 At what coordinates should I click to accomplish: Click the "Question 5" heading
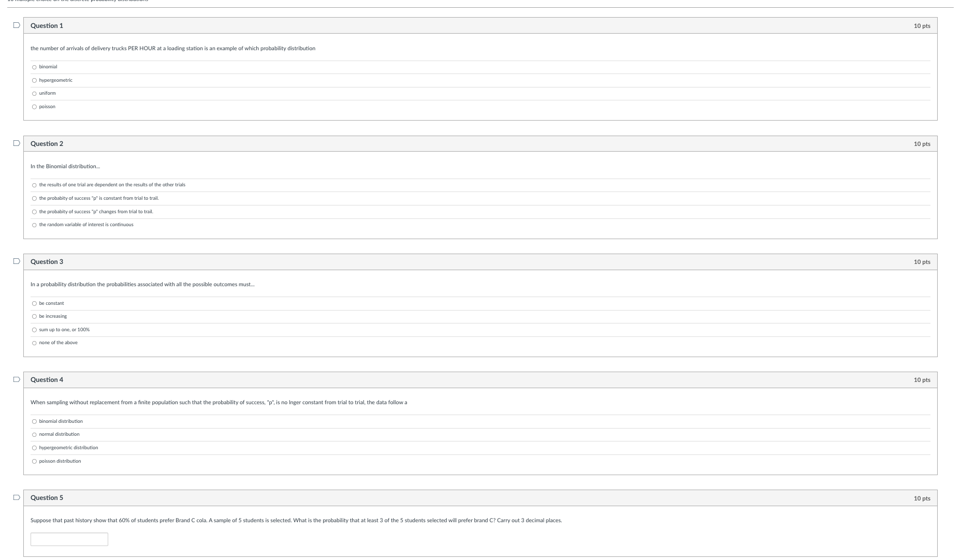click(x=47, y=497)
